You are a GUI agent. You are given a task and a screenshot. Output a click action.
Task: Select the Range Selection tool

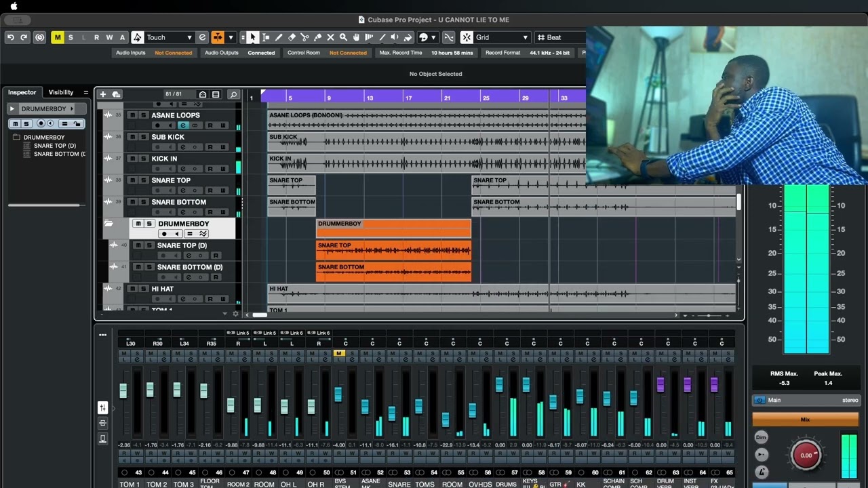tap(266, 37)
